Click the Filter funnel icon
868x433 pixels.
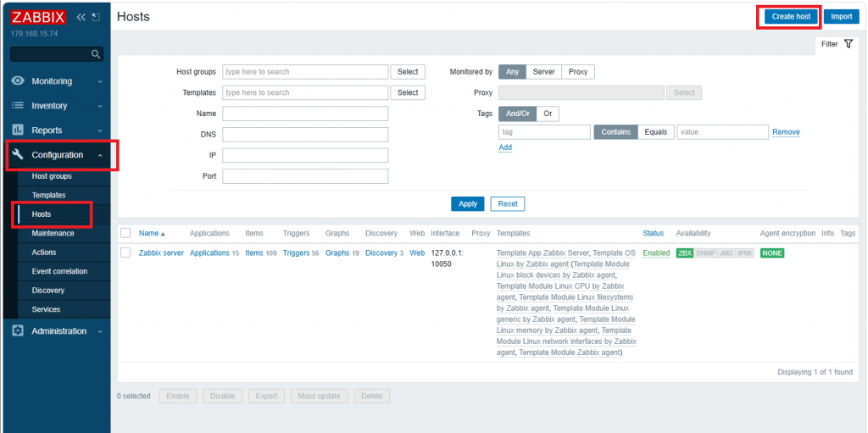848,44
